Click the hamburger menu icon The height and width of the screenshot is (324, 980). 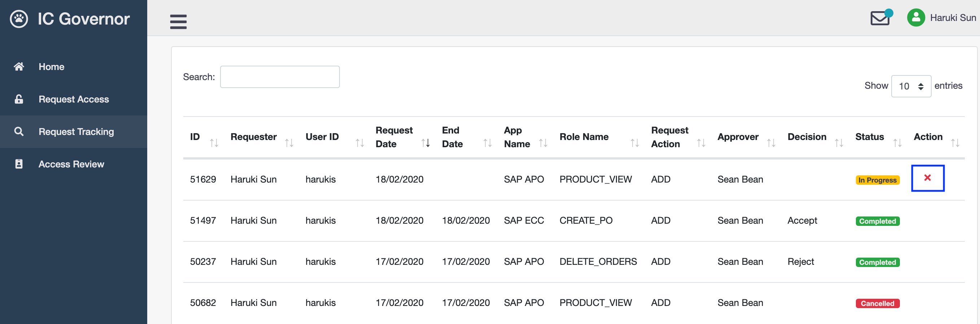point(178,21)
